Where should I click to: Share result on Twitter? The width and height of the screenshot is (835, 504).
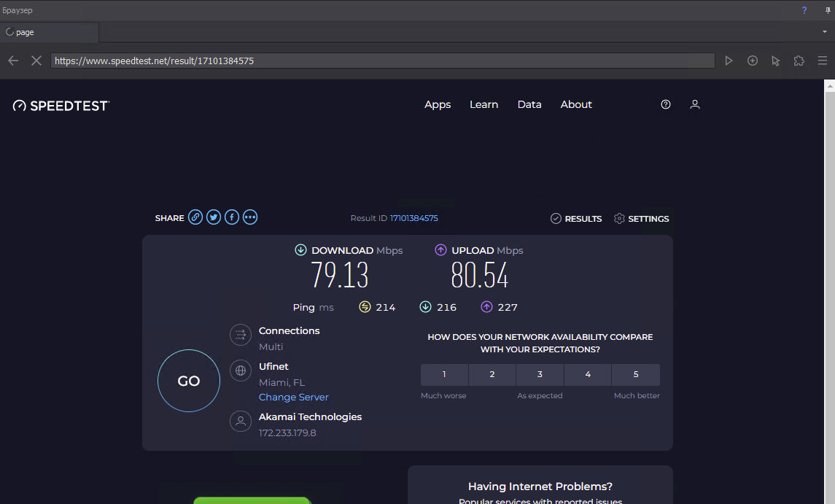tap(214, 217)
